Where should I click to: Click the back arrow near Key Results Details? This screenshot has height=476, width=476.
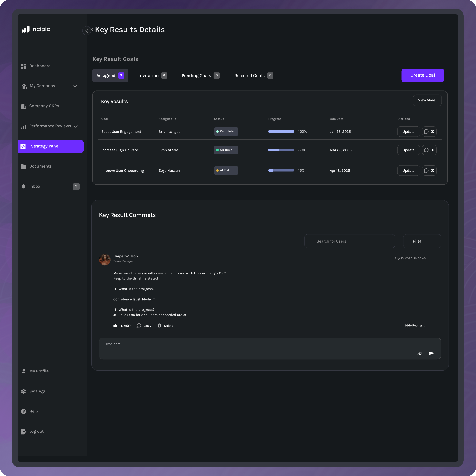point(86,30)
